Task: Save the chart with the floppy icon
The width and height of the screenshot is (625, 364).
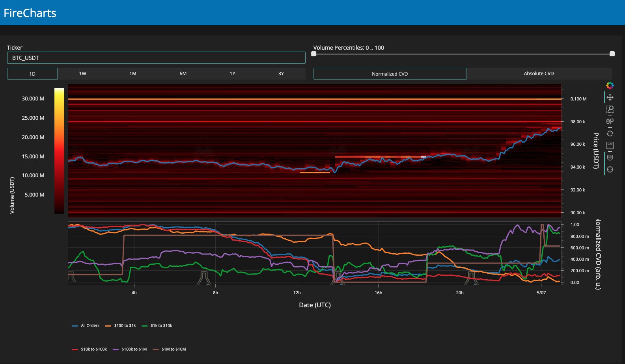Action: coord(610,145)
